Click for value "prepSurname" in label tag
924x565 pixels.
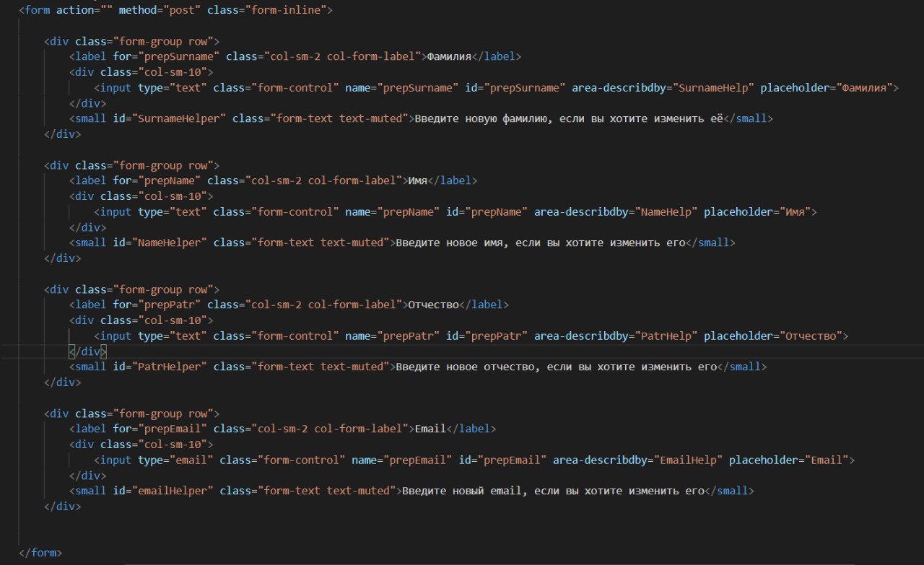[179, 56]
